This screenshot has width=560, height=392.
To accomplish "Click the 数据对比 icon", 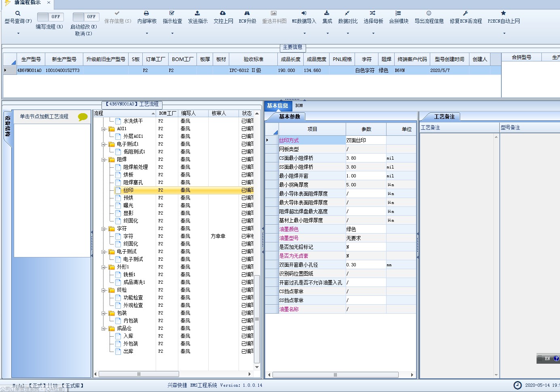I will tap(347, 13).
